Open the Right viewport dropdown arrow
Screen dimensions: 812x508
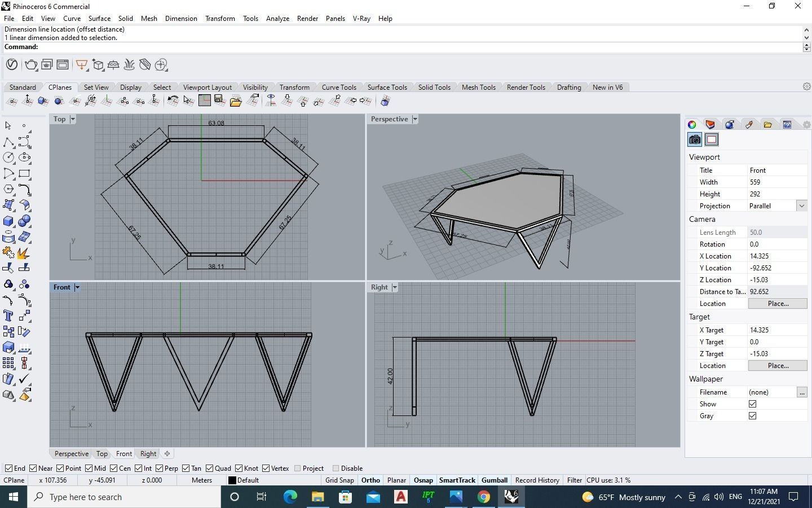click(395, 287)
